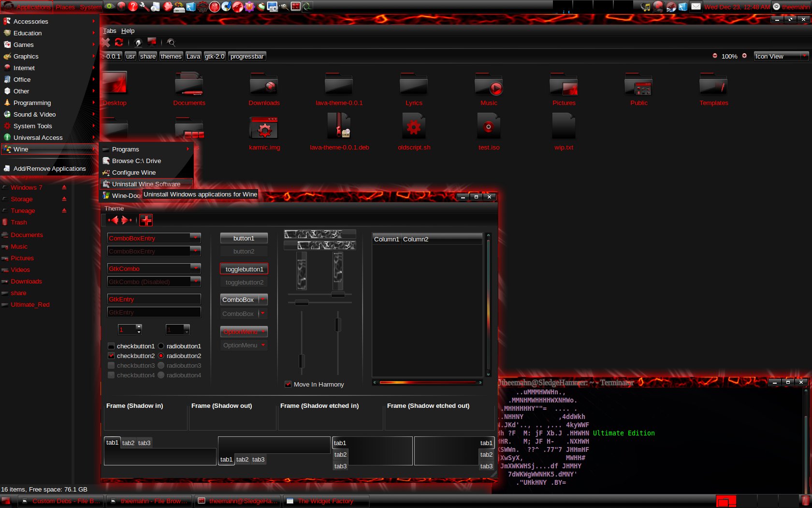This screenshot has height=508, width=812.
Task: Click the Uninstall Wine Software menu entry
Action: tap(146, 184)
